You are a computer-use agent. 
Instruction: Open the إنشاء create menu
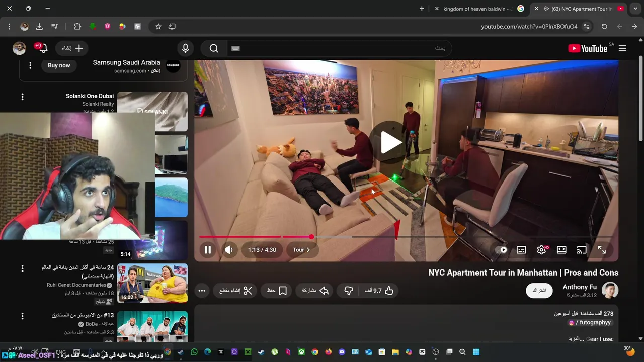(72, 48)
